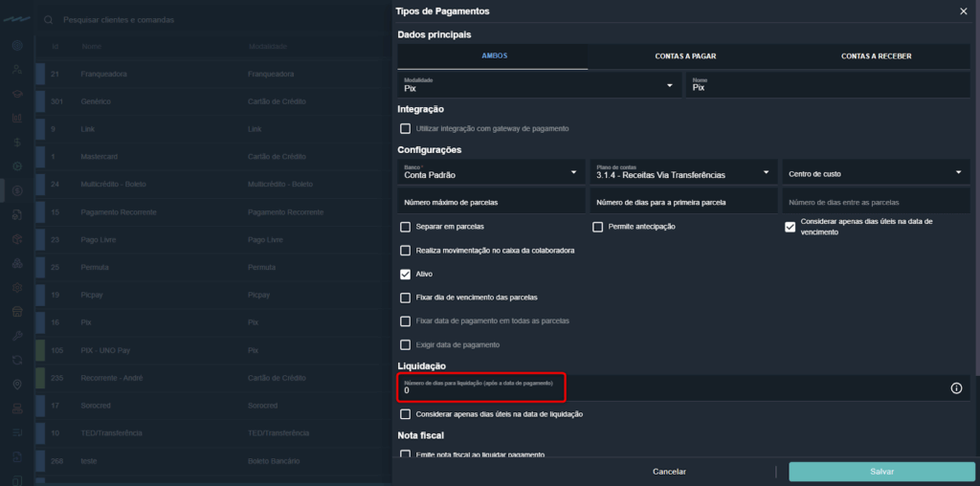980x486 pixels.
Task: Open the graduation cap sidebar icon
Action: tap(17, 94)
